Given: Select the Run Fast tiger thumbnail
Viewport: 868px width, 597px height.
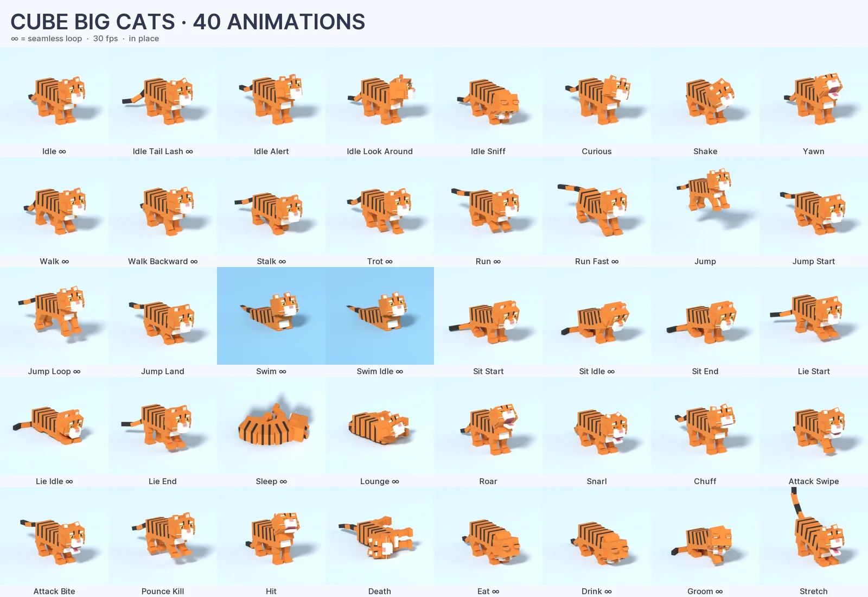Looking at the screenshot, I should 597,206.
